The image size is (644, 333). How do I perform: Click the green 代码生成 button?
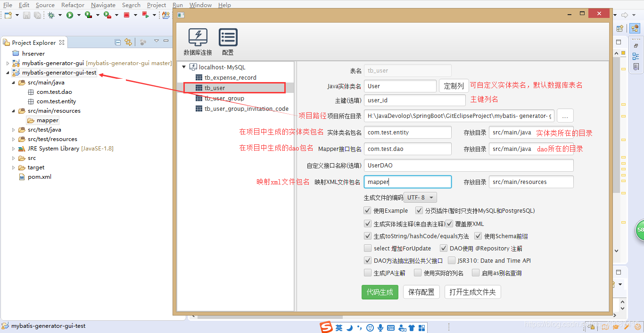[380, 292]
